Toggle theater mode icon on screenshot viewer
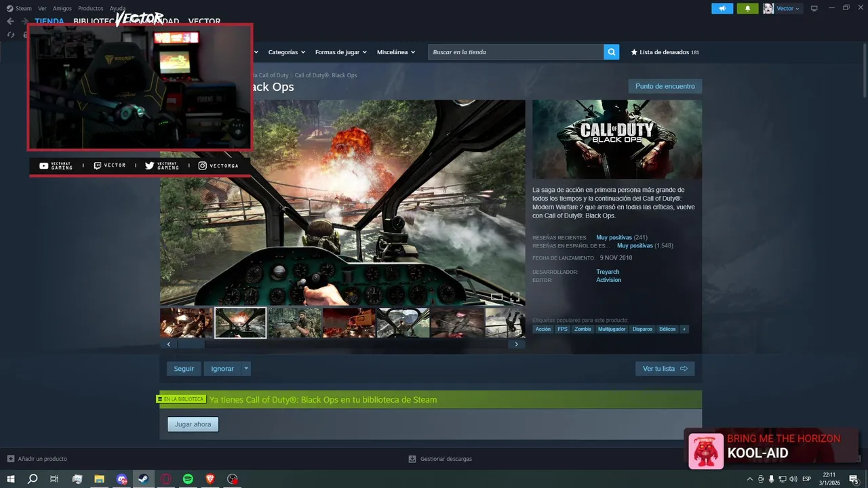This screenshot has width=868, height=488. 496,297
